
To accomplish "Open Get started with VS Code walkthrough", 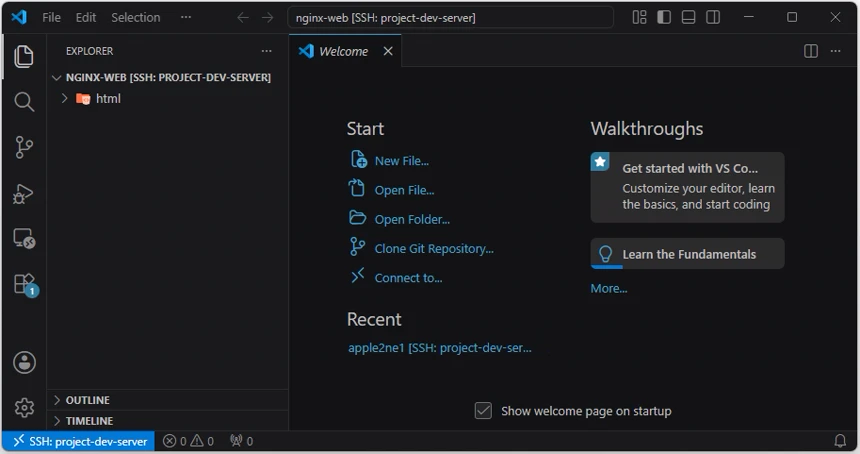I will [687, 187].
